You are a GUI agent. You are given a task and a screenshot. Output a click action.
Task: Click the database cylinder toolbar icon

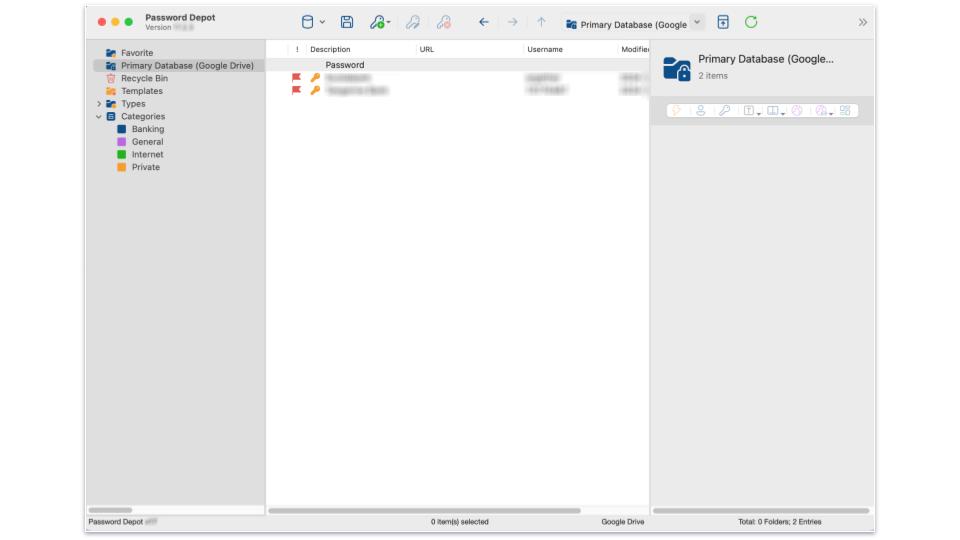pos(307,23)
